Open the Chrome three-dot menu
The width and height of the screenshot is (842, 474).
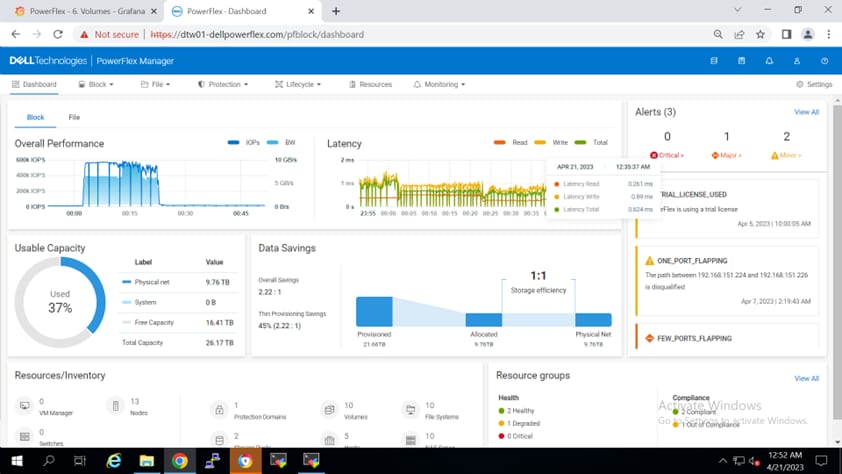coord(829,34)
